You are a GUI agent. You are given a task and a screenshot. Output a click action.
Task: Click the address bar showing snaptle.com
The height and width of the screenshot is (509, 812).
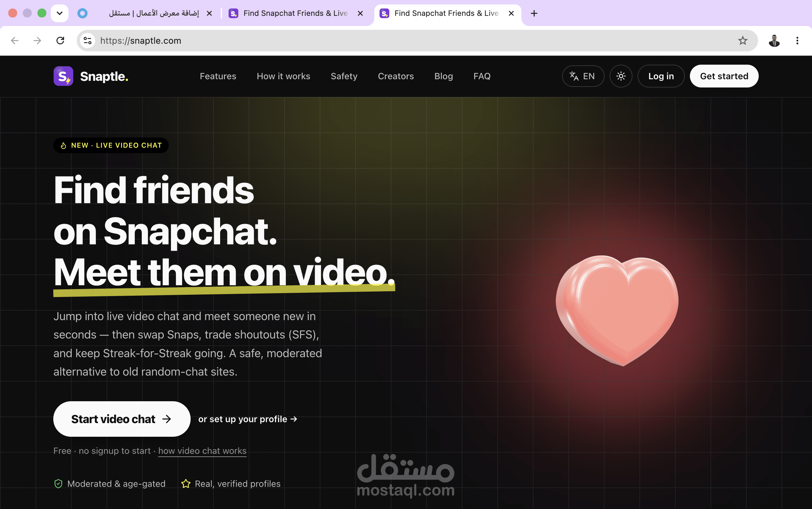tap(417, 41)
